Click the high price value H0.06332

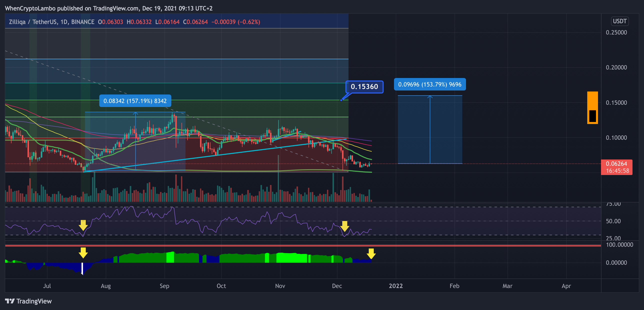[139, 22]
